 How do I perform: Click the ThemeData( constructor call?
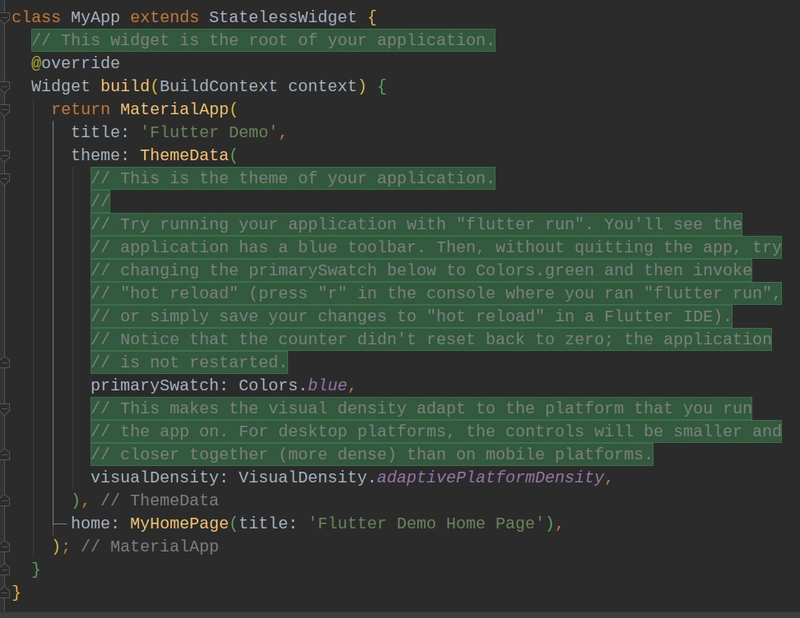(189, 155)
